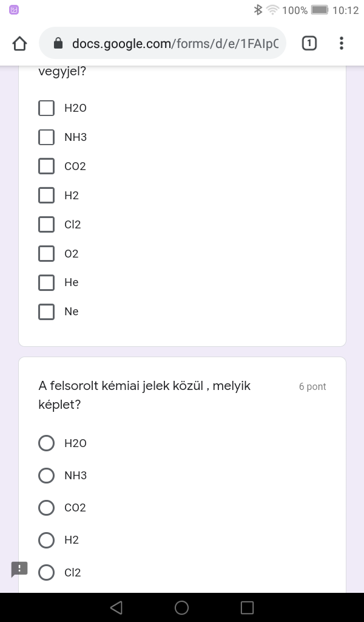Tick the CO2 checkbox option

click(x=47, y=166)
